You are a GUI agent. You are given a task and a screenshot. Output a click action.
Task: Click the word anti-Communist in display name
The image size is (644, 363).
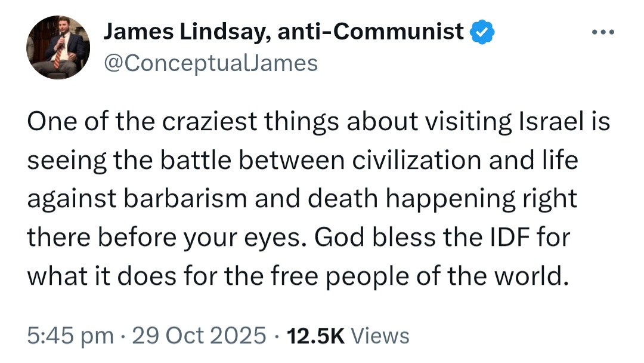371,32
